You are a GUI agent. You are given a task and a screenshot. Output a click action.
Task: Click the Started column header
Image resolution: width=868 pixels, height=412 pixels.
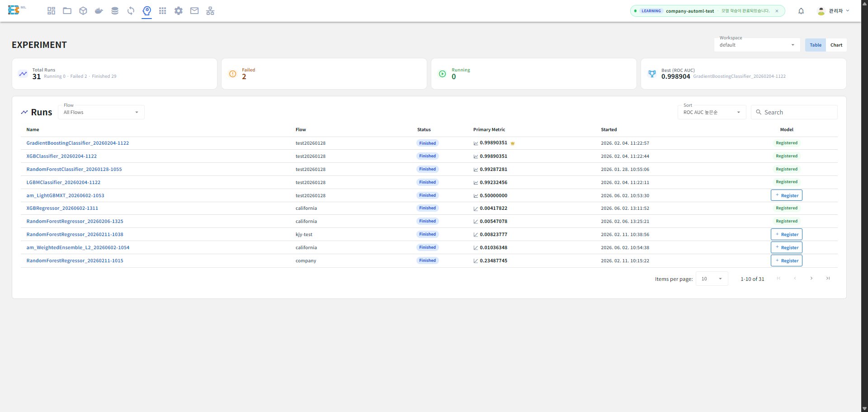(609, 130)
